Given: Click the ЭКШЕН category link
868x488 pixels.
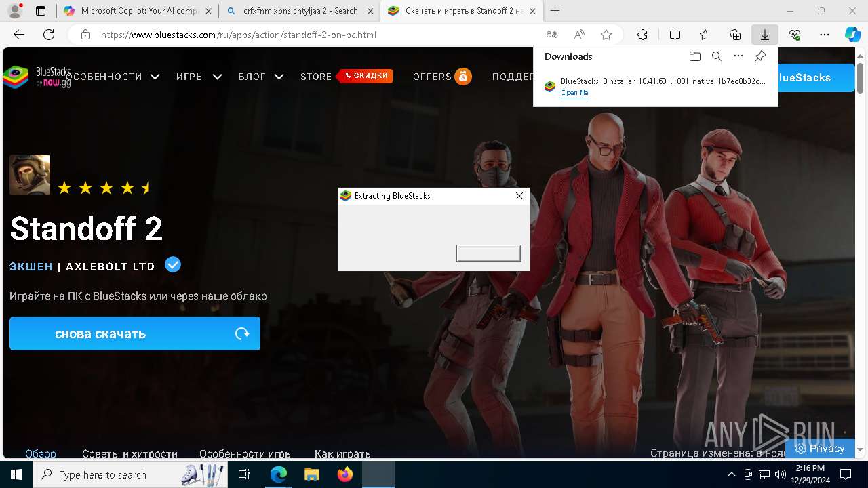Looking at the screenshot, I should (31, 266).
